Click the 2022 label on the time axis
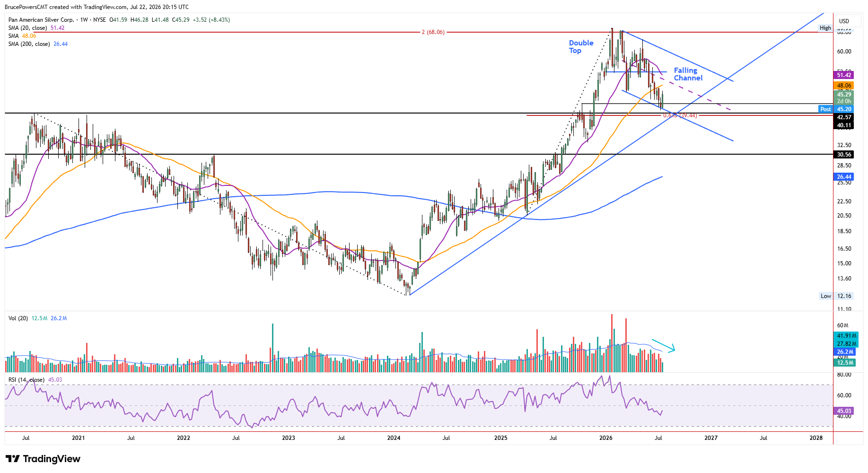Screen dimensions: 868x473 coord(184,438)
